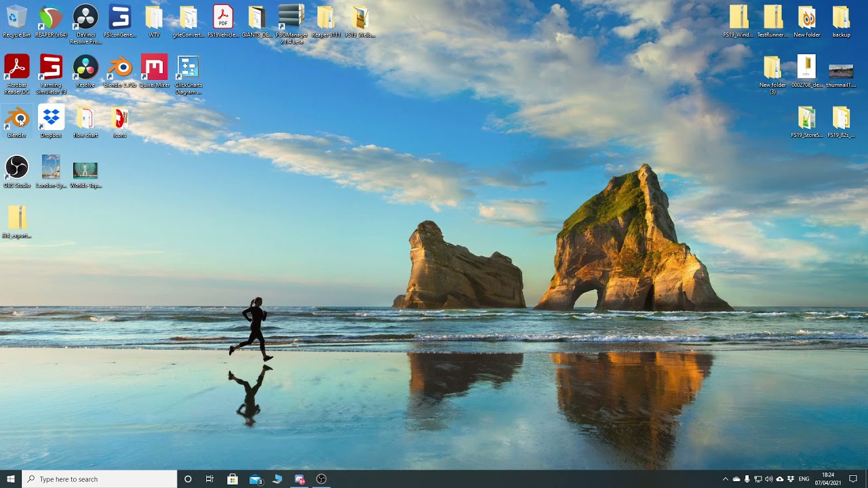Select the FS19_82s folder icon

click(x=841, y=121)
